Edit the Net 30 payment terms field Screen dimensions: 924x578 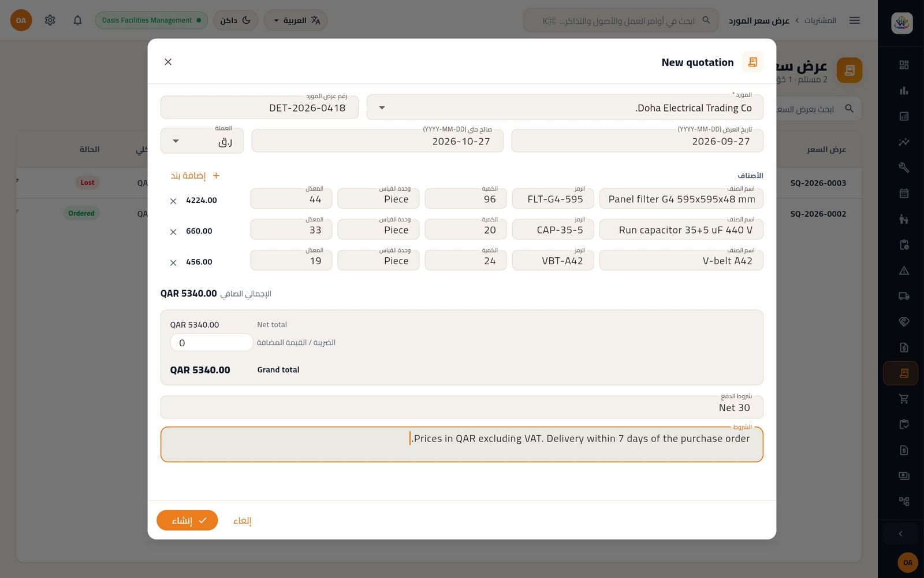click(x=462, y=407)
